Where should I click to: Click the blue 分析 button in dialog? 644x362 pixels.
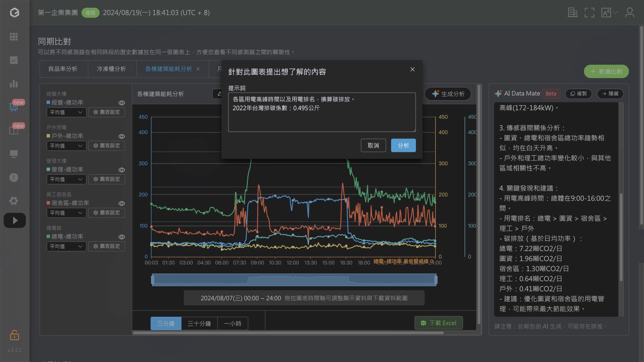[403, 145]
